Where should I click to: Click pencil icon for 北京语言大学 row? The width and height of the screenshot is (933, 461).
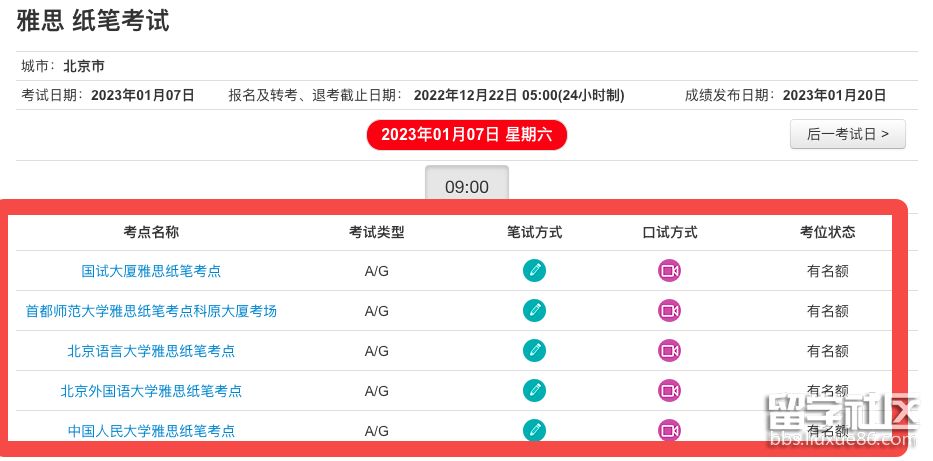[535, 350]
